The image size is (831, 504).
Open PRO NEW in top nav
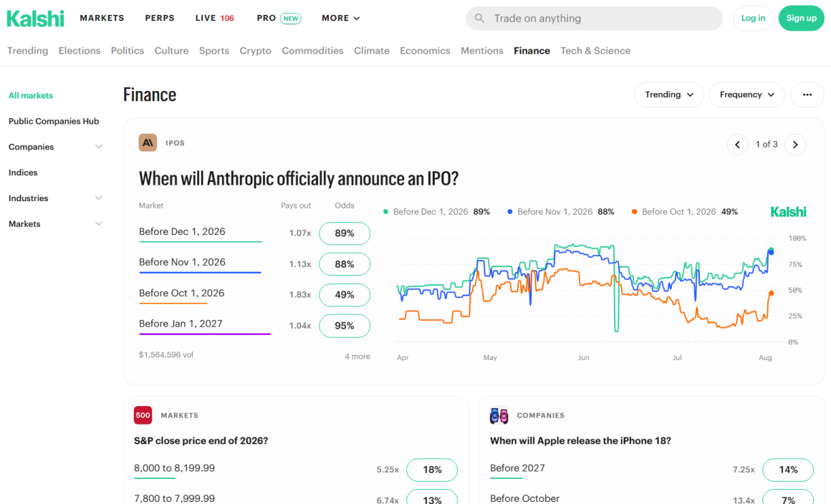pyautogui.click(x=279, y=18)
